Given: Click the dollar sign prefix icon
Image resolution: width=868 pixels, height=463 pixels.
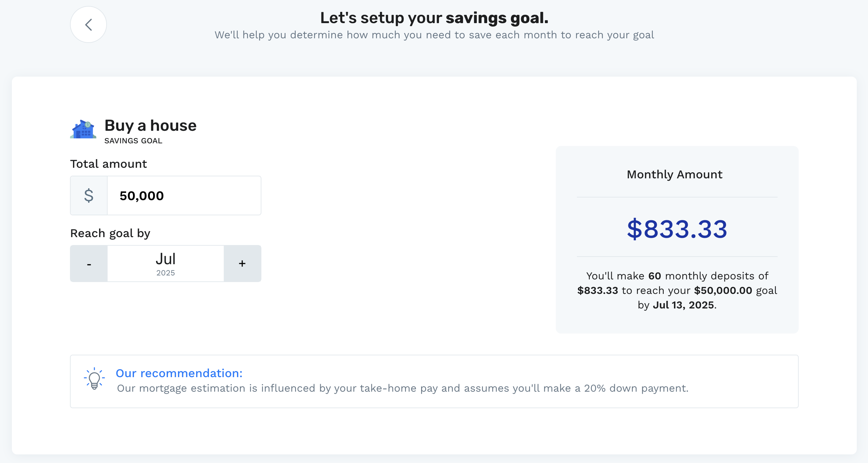Looking at the screenshot, I should click(89, 196).
